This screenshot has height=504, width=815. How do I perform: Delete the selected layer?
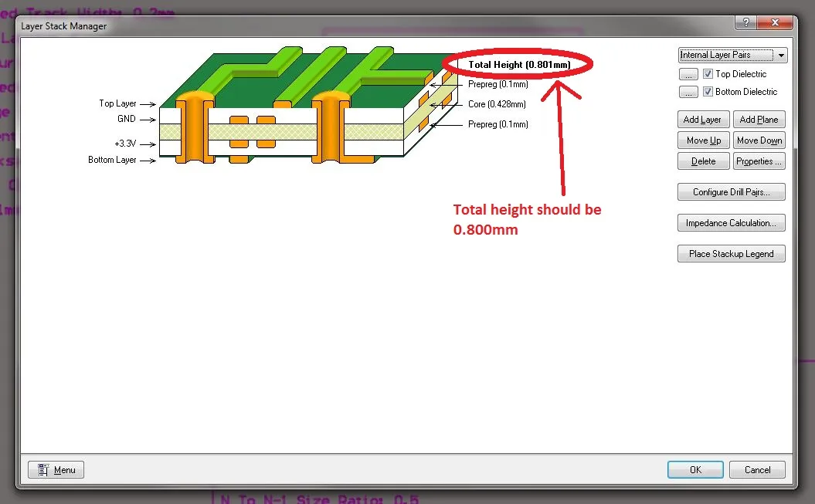(x=703, y=161)
